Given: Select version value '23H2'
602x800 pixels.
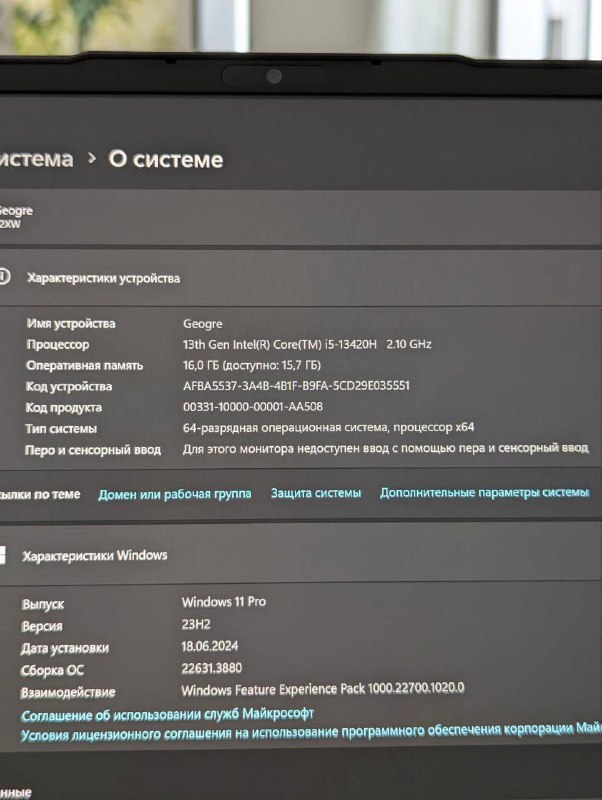Looking at the screenshot, I should 196,624.
